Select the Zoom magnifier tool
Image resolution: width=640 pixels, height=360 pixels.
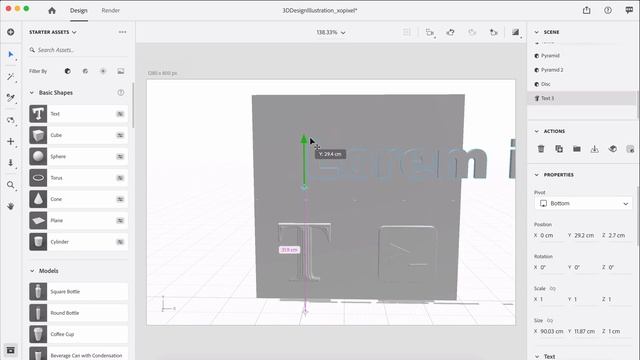pos(11,185)
